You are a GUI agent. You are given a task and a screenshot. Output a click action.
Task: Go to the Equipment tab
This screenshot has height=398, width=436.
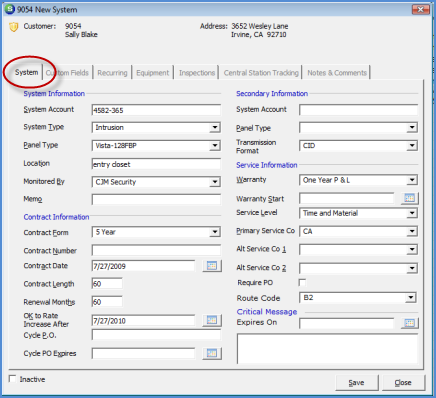point(153,73)
